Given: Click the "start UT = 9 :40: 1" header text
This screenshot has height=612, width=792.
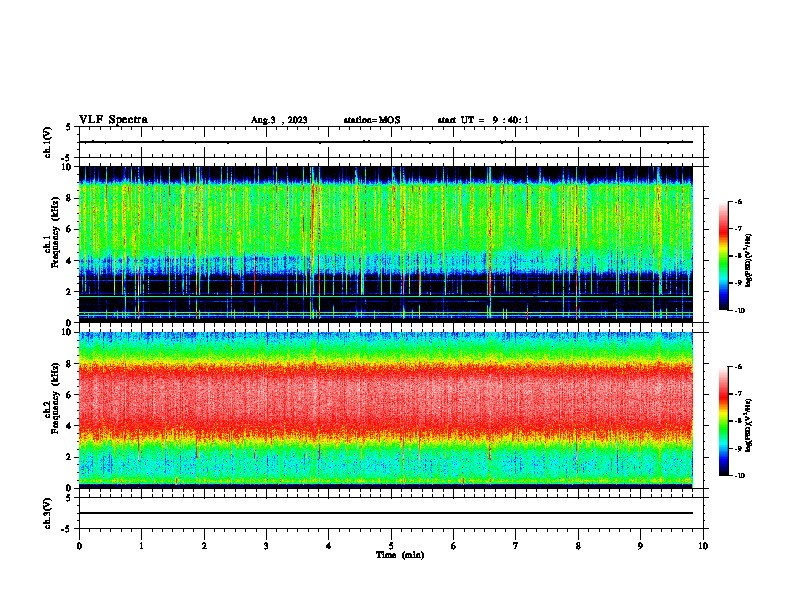Looking at the screenshot, I should [483, 120].
